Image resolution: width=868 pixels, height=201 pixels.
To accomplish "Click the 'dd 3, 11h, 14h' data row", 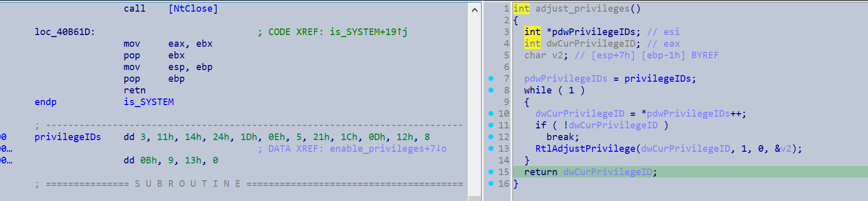I will pyautogui.click(x=277, y=137).
